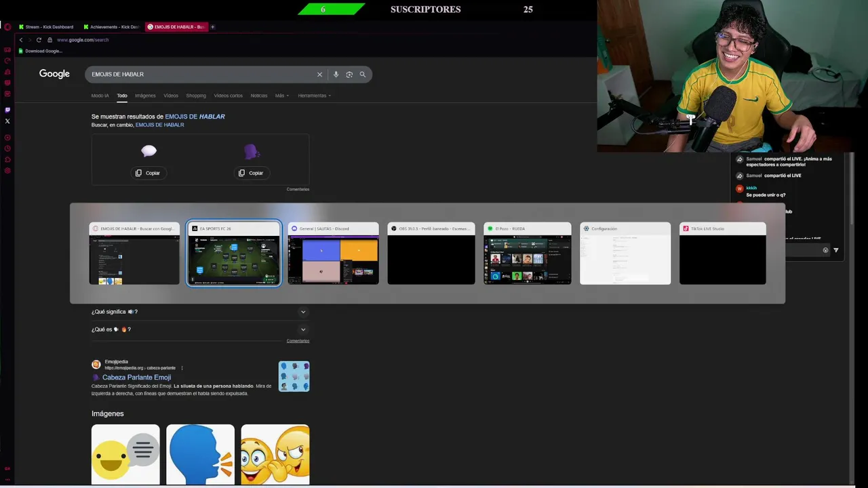Open emoji picker in TikTok chat box
Image resolution: width=868 pixels, height=488 pixels.
pos(825,250)
